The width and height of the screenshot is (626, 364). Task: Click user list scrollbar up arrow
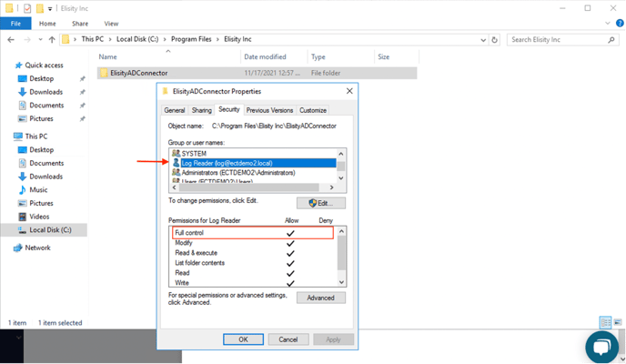(x=341, y=154)
